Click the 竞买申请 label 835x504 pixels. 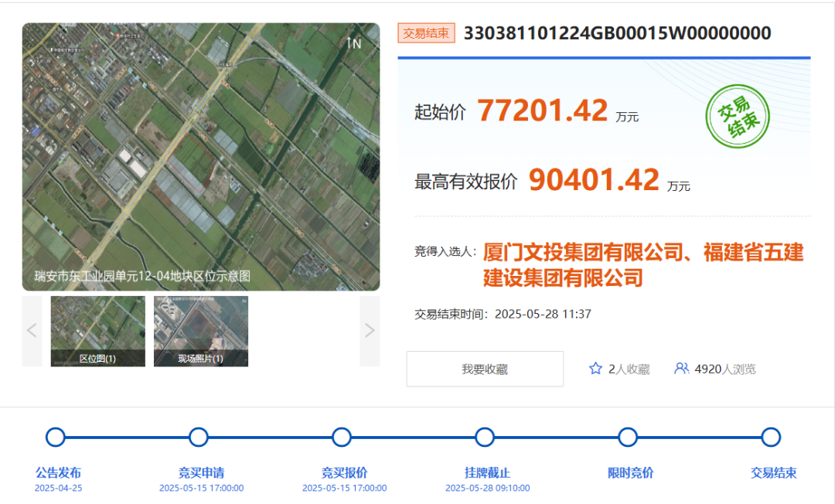[x=201, y=472]
